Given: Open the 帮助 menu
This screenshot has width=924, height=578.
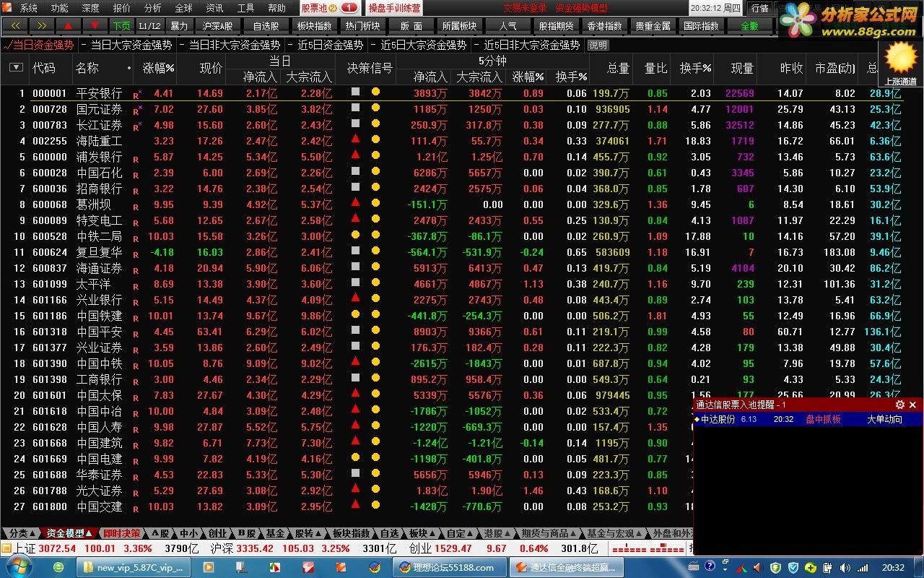Looking at the screenshot, I should click(276, 8).
